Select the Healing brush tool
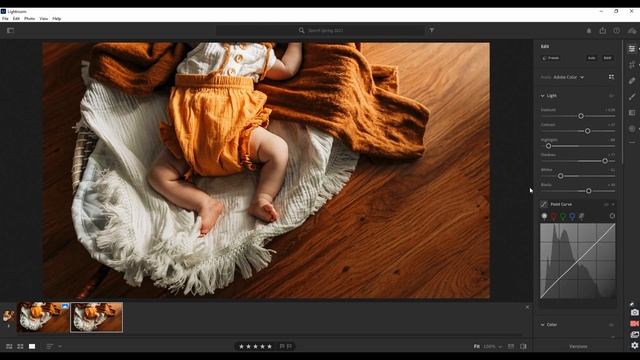 click(x=632, y=80)
